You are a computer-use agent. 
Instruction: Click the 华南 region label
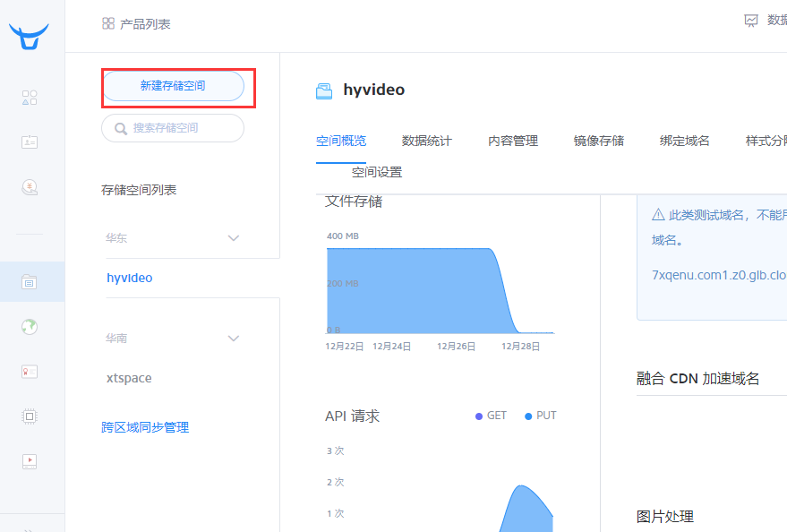pyautogui.click(x=116, y=339)
